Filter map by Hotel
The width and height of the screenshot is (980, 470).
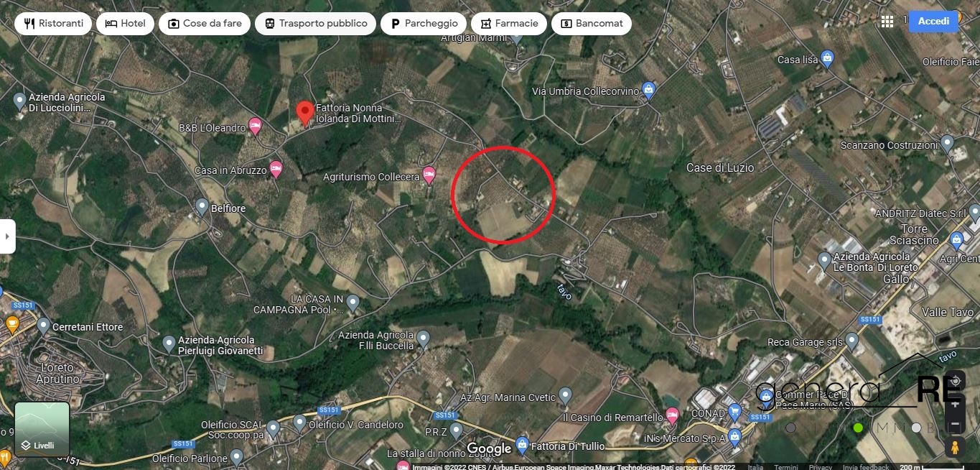125,23
